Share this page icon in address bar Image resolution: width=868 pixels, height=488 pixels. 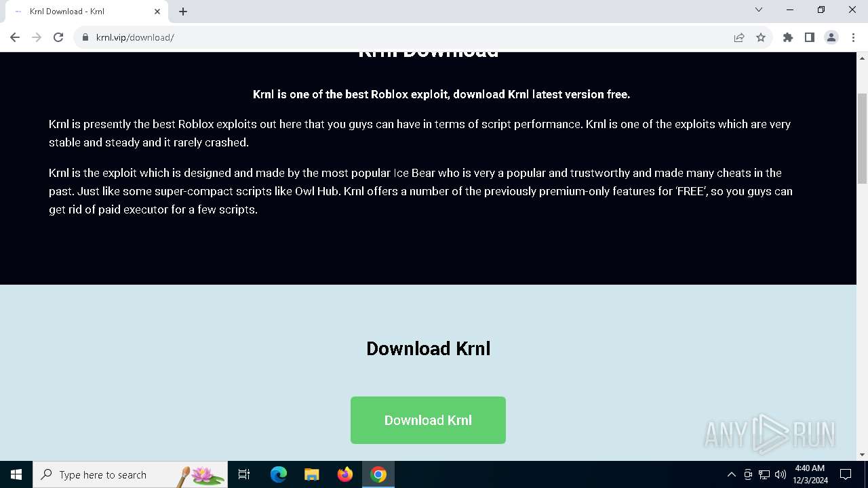click(739, 37)
